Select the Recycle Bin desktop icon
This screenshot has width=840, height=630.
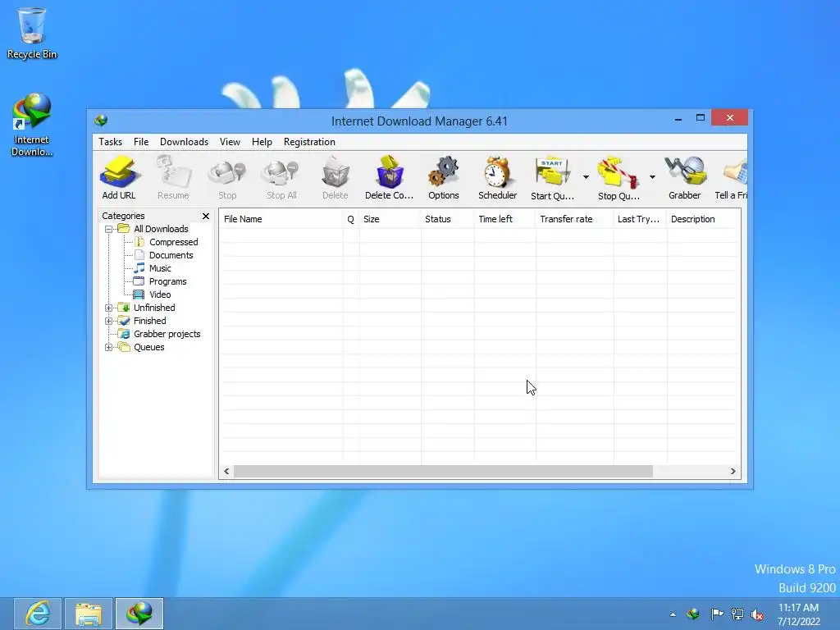click(x=32, y=33)
